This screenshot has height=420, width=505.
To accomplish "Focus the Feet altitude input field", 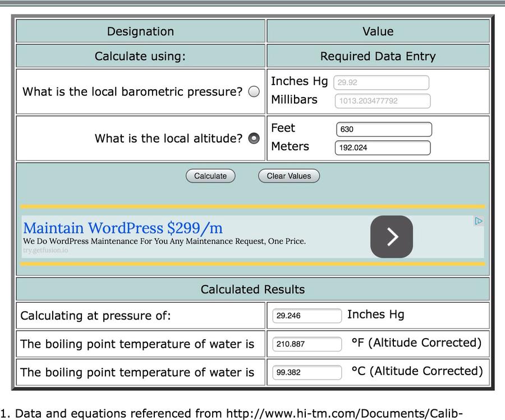I will click(x=384, y=130).
